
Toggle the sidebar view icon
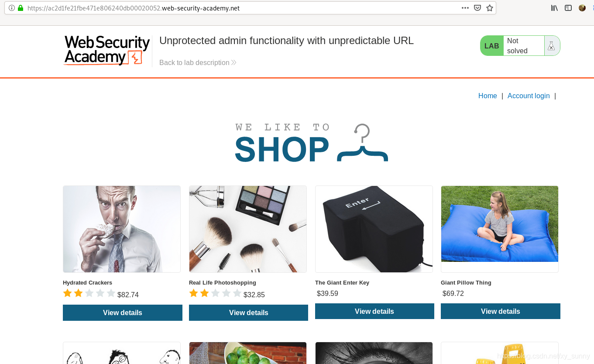pyautogui.click(x=568, y=8)
